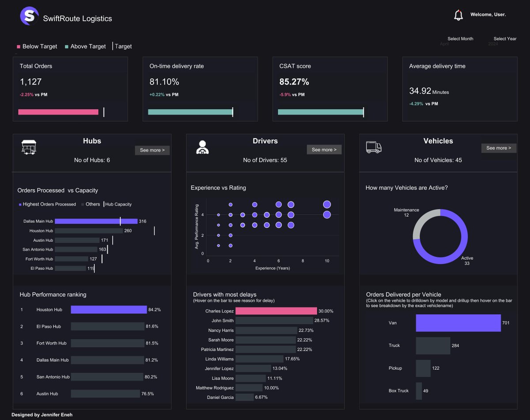Screen dimensions: 530x420
Task: Click the Total Orders progress bar
Action: (x=58, y=112)
